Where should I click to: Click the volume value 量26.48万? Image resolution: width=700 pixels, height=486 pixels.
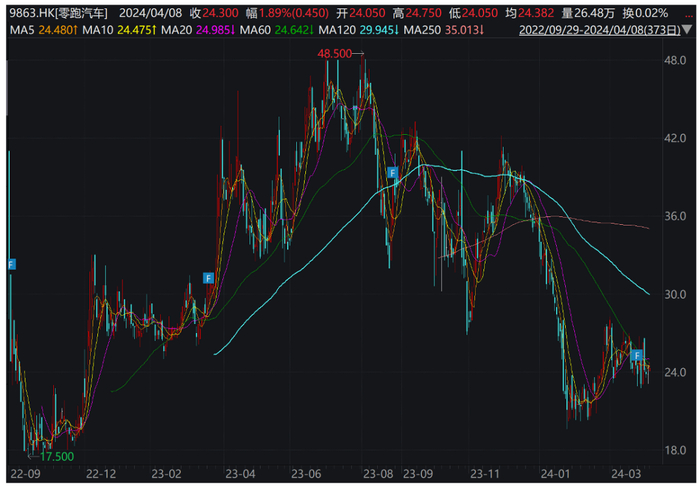[588, 13]
